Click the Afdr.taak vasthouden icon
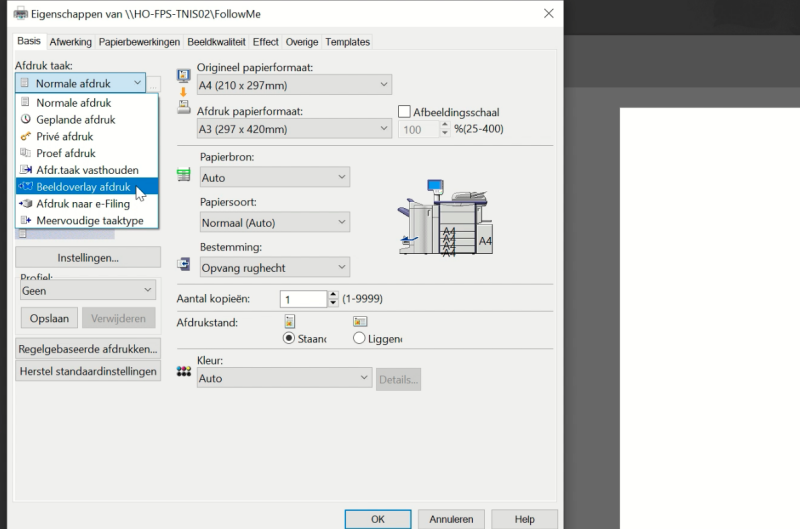This screenshot has height=529, width=800. (x=26, y=171)
